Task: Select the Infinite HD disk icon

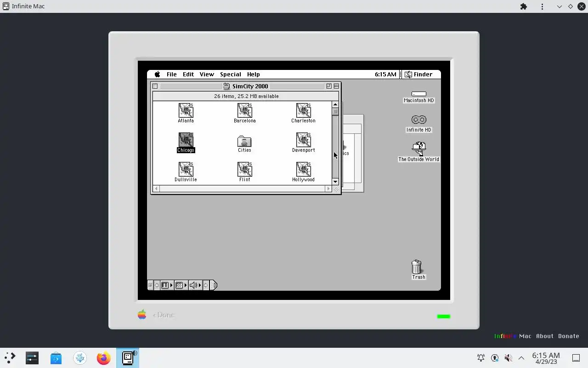Action: click(418, 120)
